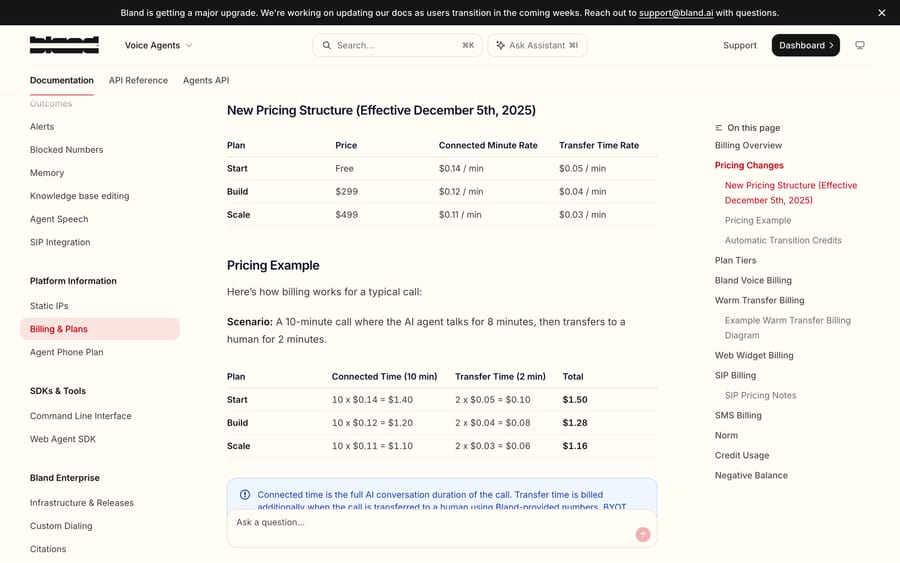Open Command Line Interface page
Image resolution: width=900 pixels, height=563 pixels.
(81, 416)
